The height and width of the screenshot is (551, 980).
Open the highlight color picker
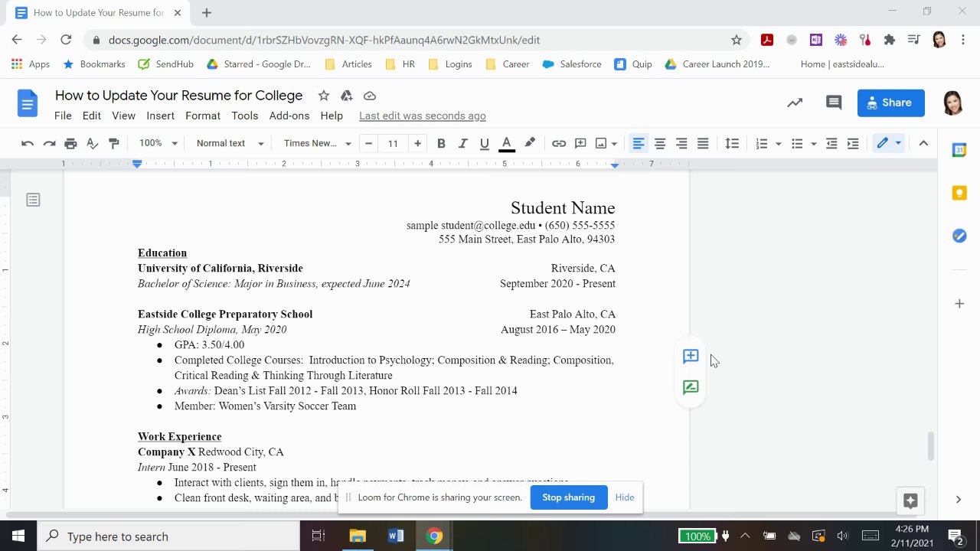click(530, 143)
